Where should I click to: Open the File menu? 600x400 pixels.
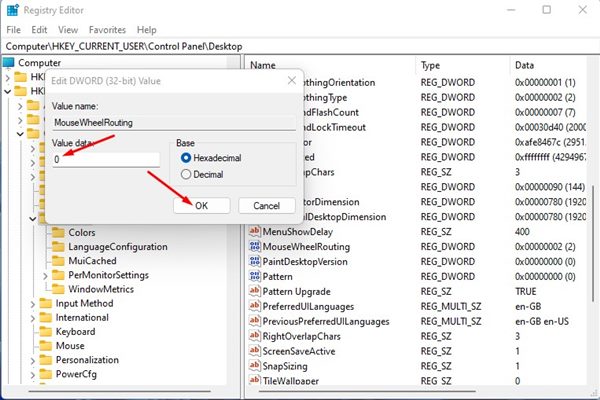pos(14,30)
